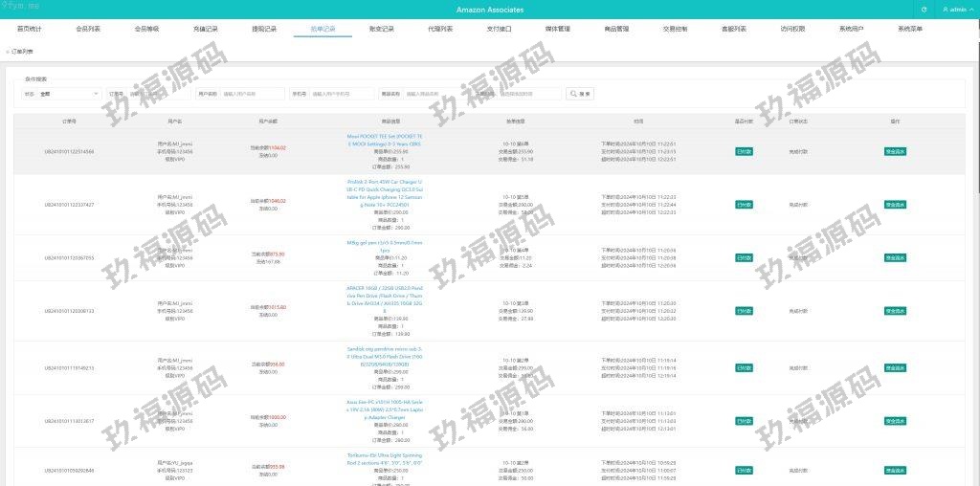Go to the 充值记录 tab
Image resolution: width=980 pixels, height=486 pixels.
click(206, 30)
